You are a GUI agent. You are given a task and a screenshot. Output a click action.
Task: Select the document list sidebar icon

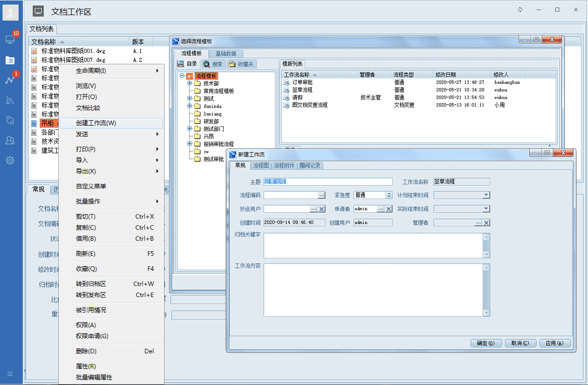coord(10,60)
